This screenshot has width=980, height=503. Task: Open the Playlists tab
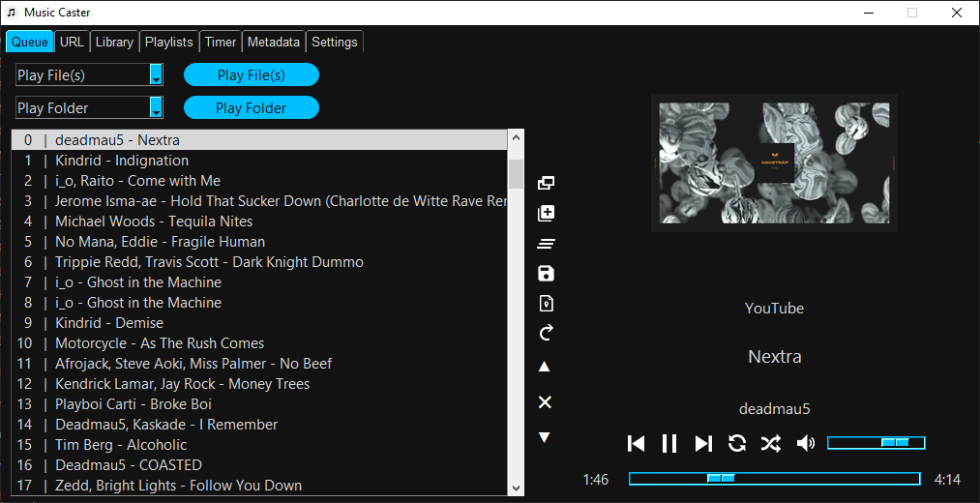[169, 42]
